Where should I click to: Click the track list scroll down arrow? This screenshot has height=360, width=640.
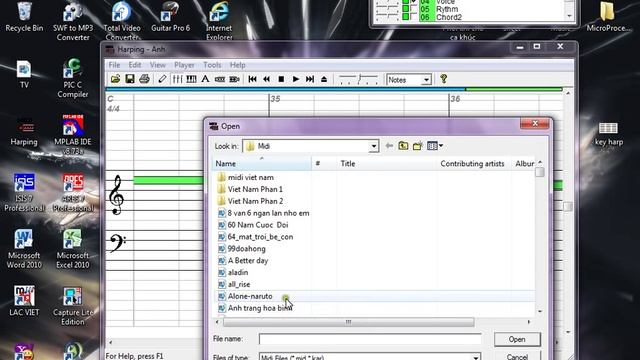(x=570, y=16)
